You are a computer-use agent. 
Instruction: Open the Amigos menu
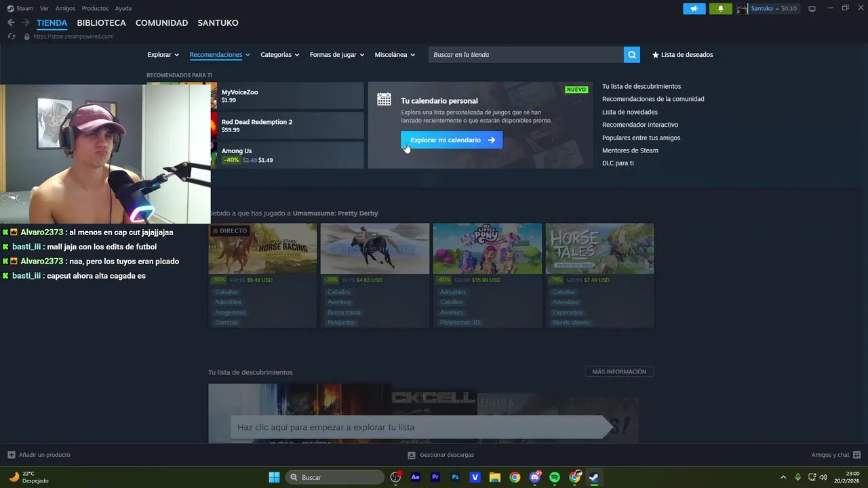[66, 8]
